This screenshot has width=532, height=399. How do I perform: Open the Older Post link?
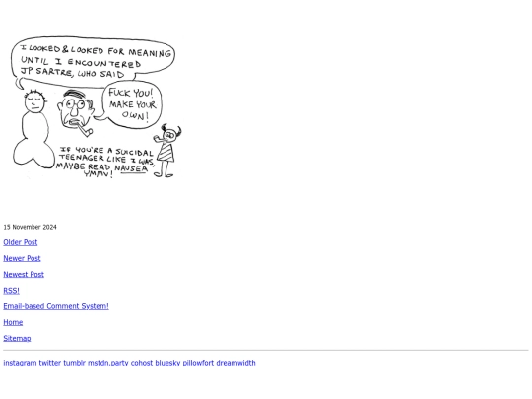tap(21, 242)
